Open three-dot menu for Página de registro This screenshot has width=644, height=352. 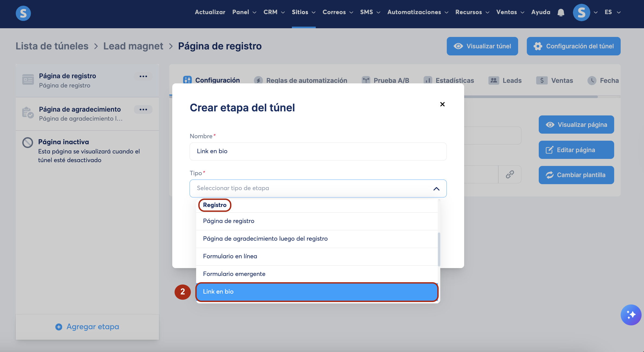click(143, 76)
